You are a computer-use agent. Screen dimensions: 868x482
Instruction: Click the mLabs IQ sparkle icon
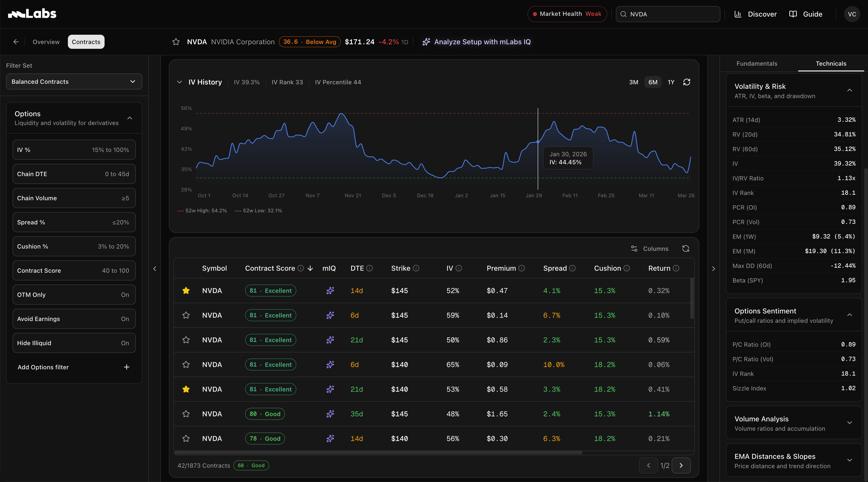(x=426, y=42)
